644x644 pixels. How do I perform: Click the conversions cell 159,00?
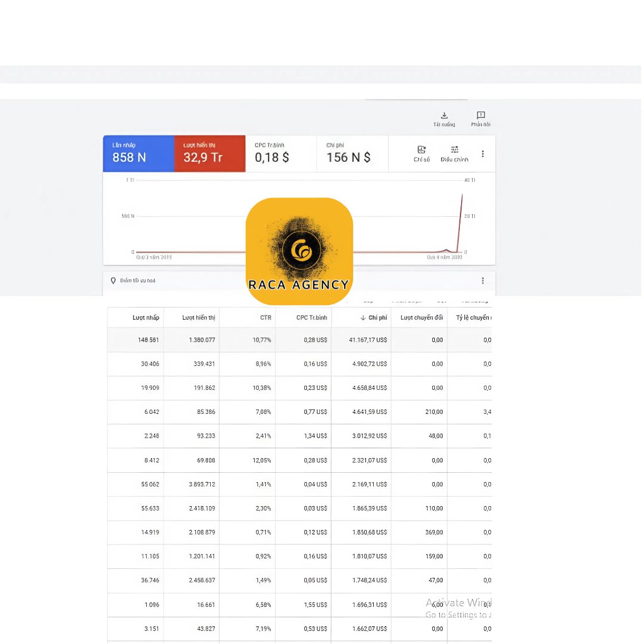[x=434, y=556]
